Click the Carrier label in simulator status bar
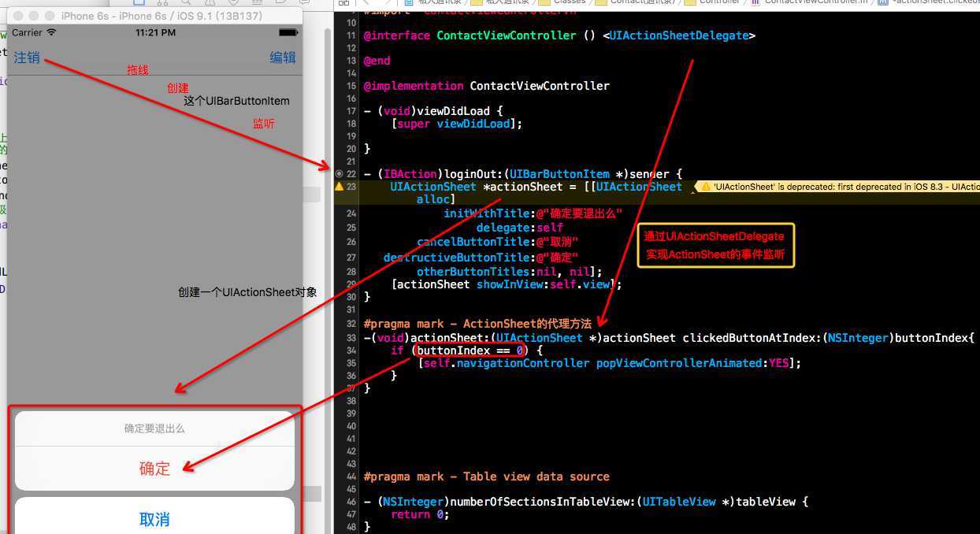 tap(28, 32)
